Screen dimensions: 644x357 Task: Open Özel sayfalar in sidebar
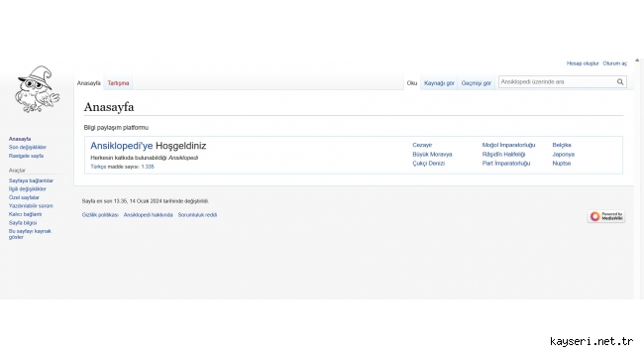point(24,197)
